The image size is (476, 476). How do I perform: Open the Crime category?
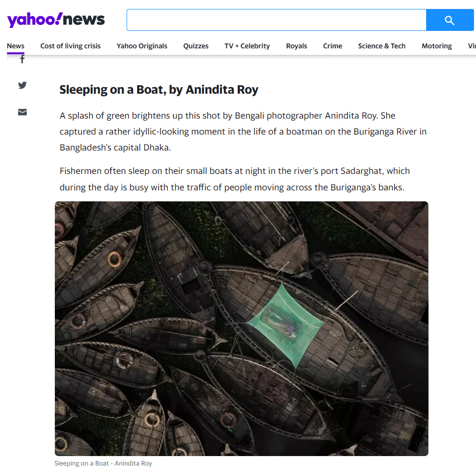tap(332, 46)
